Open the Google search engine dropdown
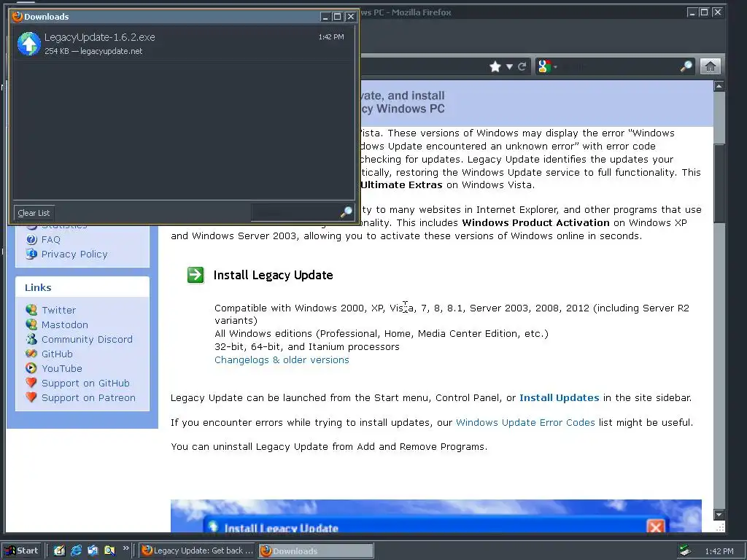This screenshot has height=560, width=747. tap(547, 66)
